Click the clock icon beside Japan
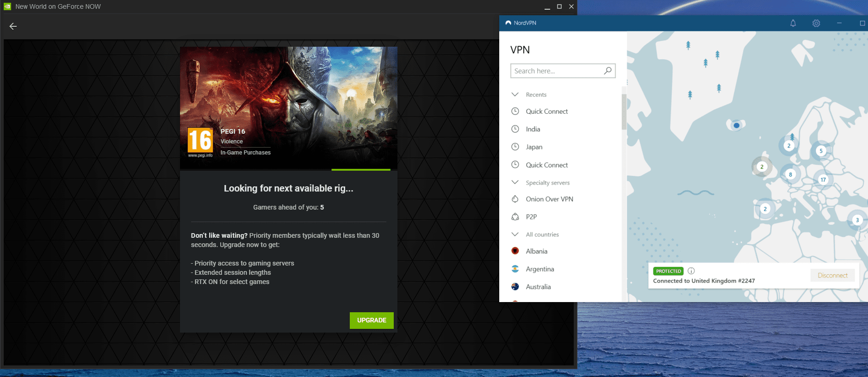The image size is (868, 377). tap(515, 147)
